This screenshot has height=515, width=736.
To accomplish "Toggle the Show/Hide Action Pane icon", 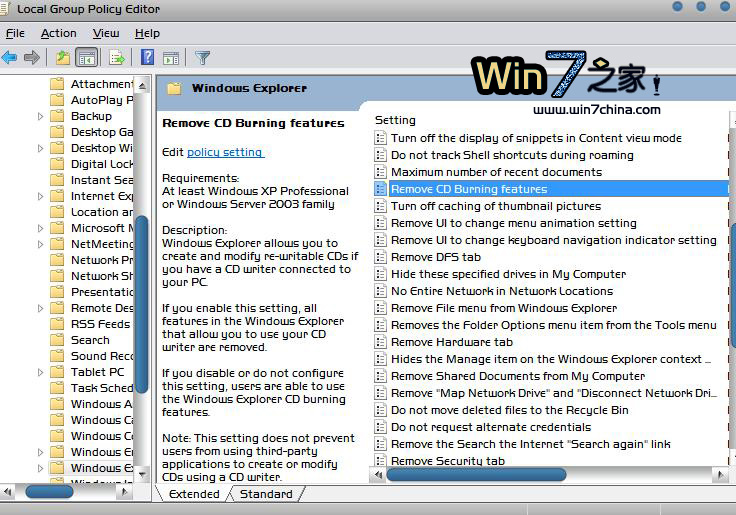I will (171, 58).
